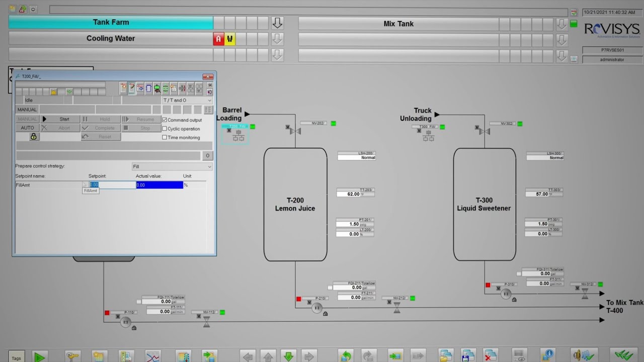Click the O button at the right of the faceplate
Viewport: 644px width, 362px height.
coord(207,156)
